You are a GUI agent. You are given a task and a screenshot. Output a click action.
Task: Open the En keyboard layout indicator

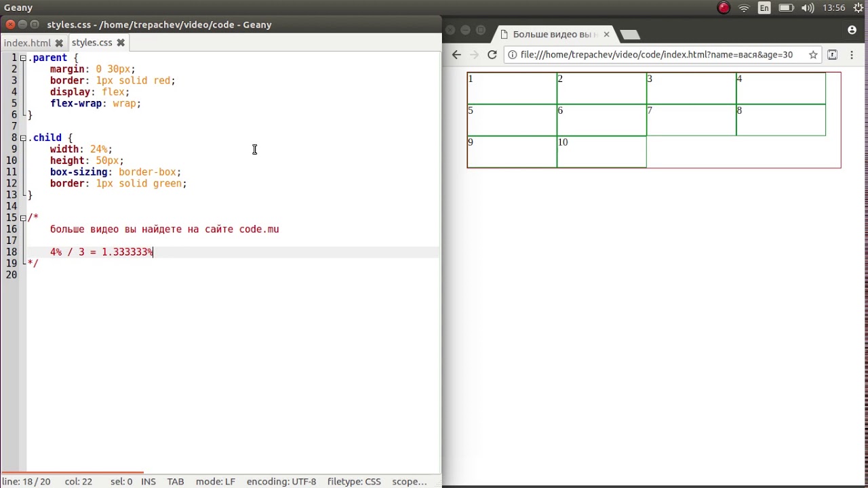[x=764, y=8]
